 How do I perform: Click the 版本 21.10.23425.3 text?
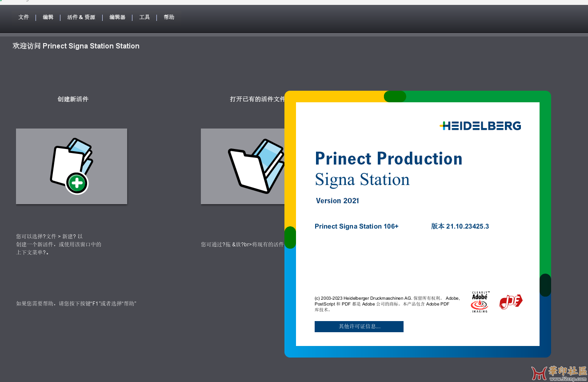460,226
